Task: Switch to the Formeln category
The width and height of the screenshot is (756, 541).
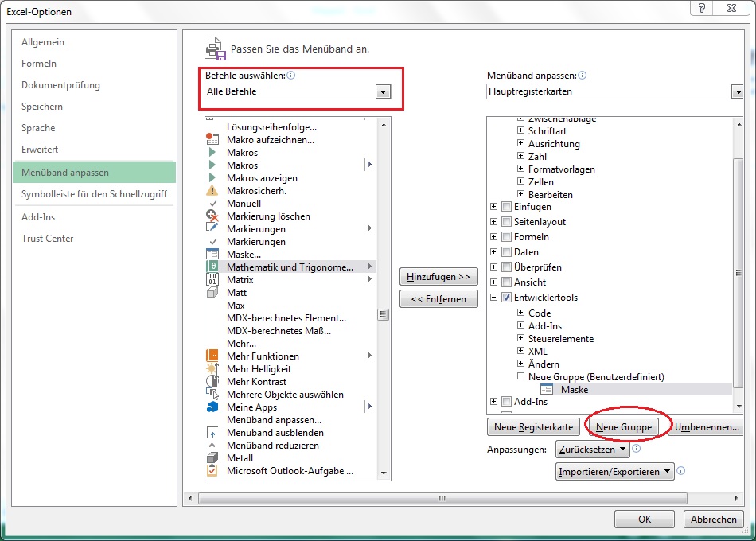Action: (x=39, y=64)
